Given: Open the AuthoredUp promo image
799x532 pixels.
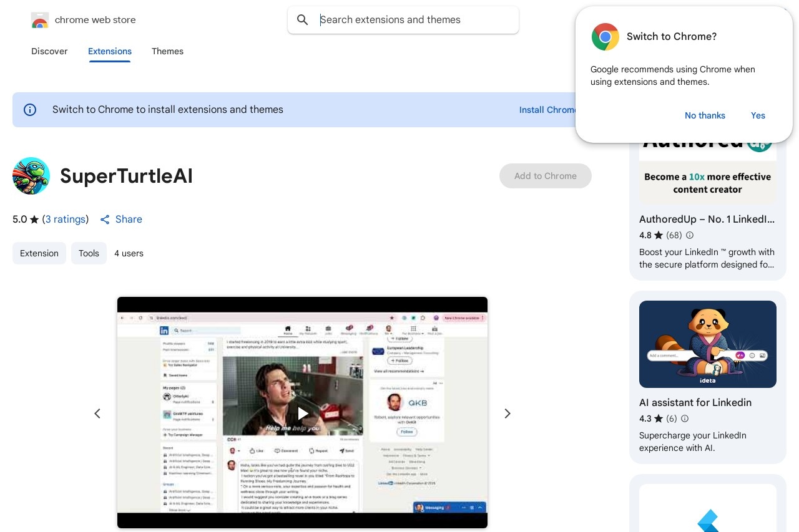Looking at the screenshot, I should (708, 173).
